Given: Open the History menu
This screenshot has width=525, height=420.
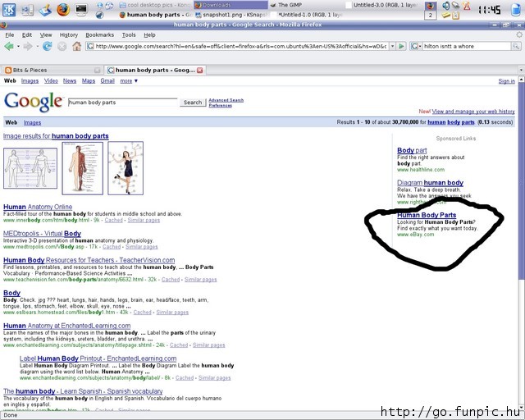Looking at the screenshot, I should (69, 34).
